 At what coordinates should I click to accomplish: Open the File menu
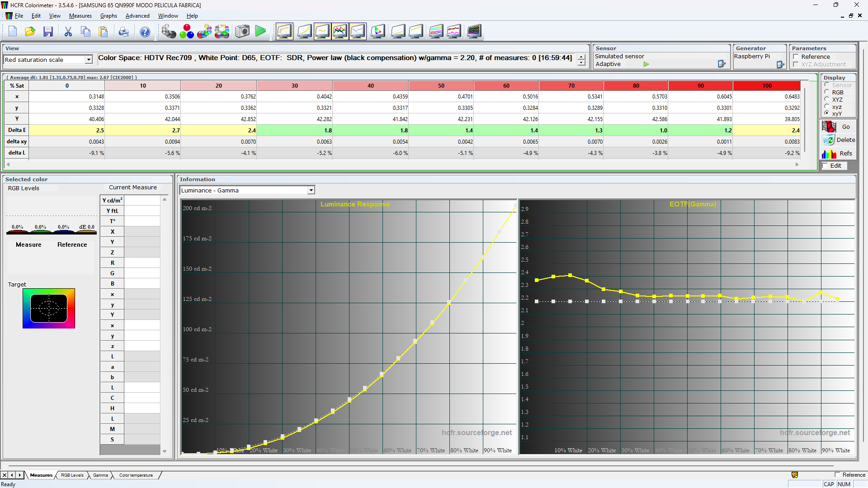[x=19, y=16]
